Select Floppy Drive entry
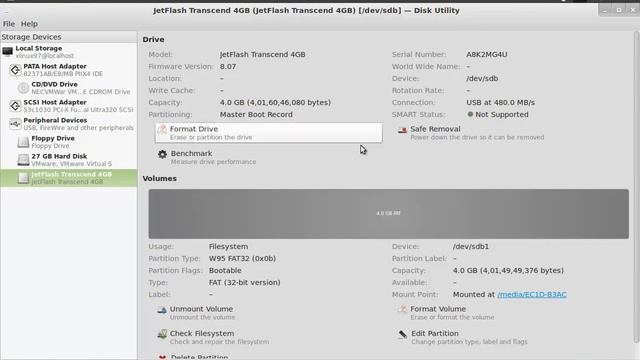The height and width of the screenshot is (360, 640). pos(69,142)
